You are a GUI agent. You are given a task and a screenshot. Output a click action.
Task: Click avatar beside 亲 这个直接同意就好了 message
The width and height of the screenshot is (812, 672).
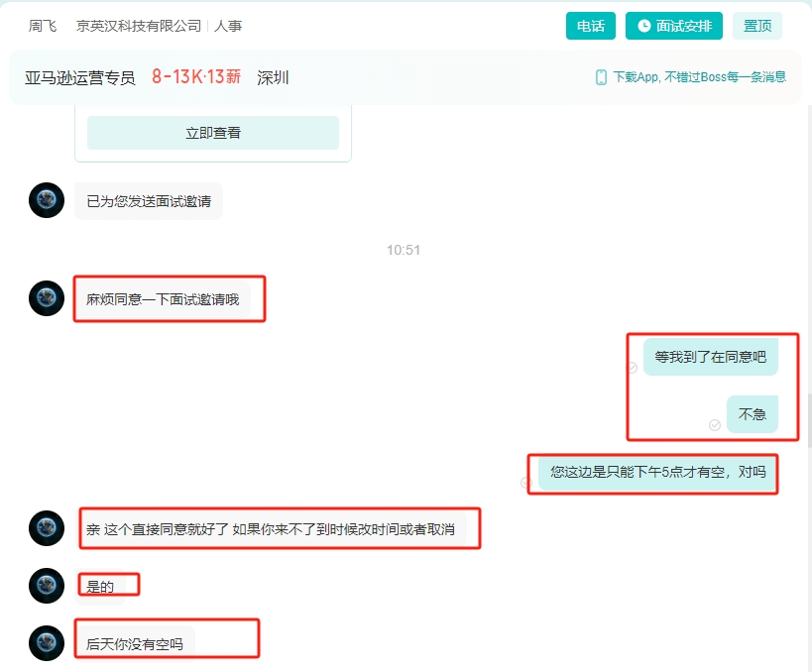(47, 528)
